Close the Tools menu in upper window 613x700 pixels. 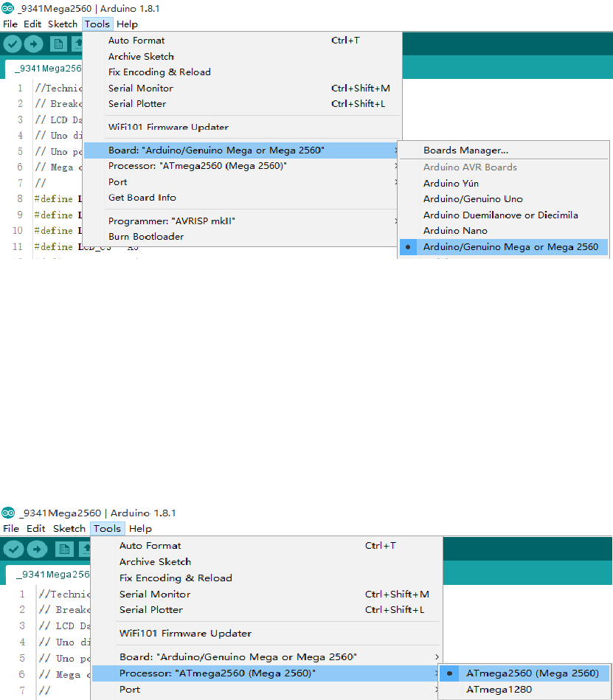point(97,24)
